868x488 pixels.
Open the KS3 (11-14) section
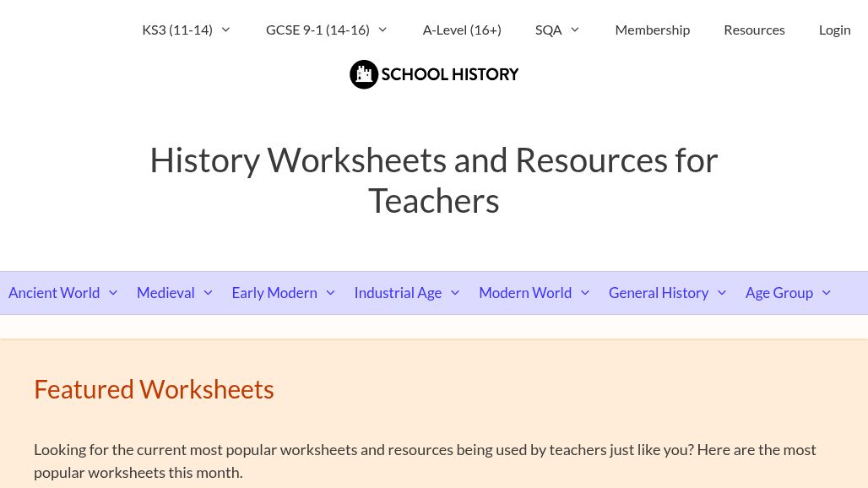(177, 30)
